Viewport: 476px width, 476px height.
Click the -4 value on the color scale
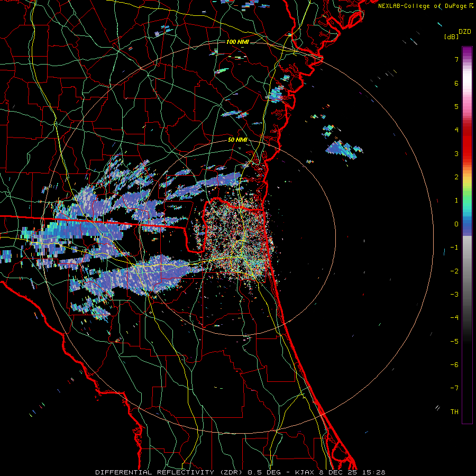(x=454, y=318)
